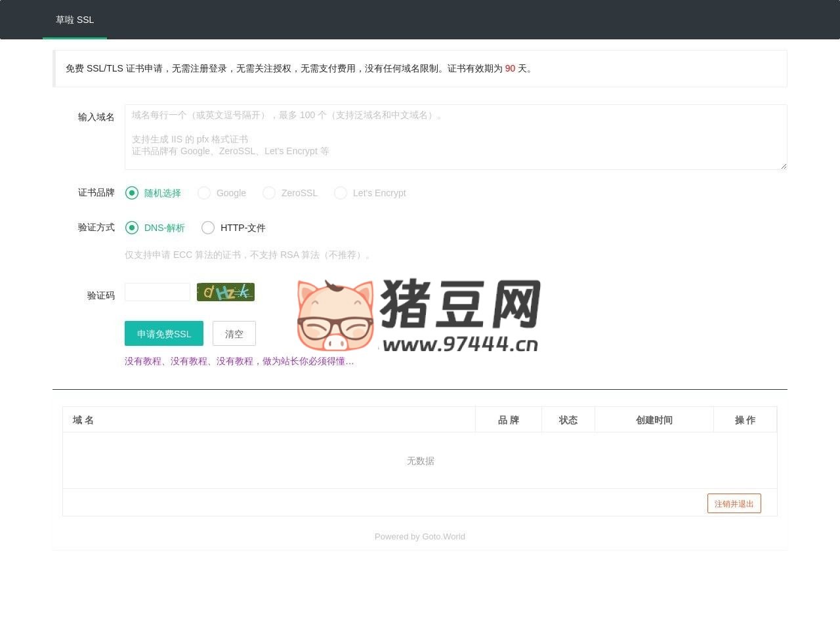This screenshot has width=840, height=630.
Task: Click the 申请免费SSL button
Action: pos(163,333)
